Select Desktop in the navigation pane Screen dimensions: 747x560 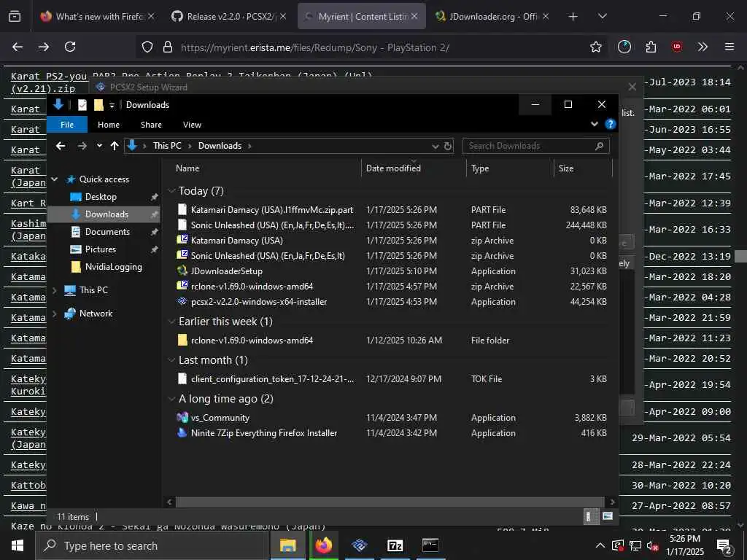[x=101, y=197]
